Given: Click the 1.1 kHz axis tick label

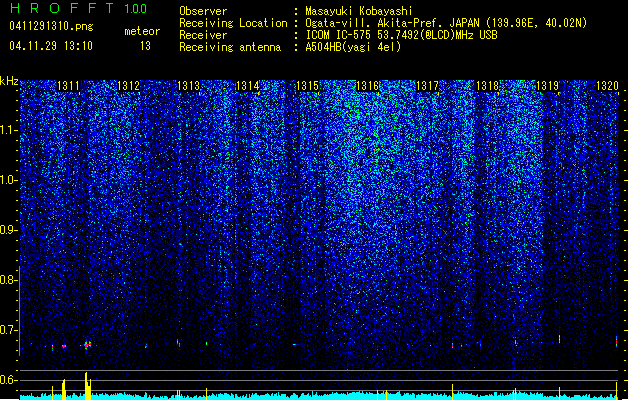Looking at the screenshot, I should (x=9, y=130).
